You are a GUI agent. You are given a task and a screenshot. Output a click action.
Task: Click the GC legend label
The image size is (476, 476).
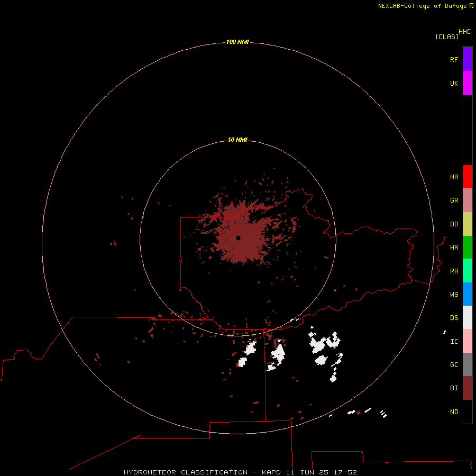point(454,365)
